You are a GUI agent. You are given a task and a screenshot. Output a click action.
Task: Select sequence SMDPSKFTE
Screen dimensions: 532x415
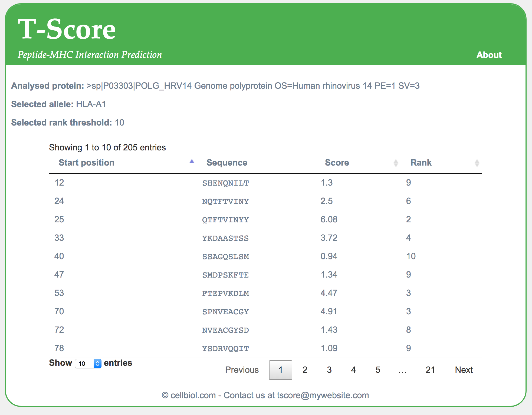pos(225,275)
